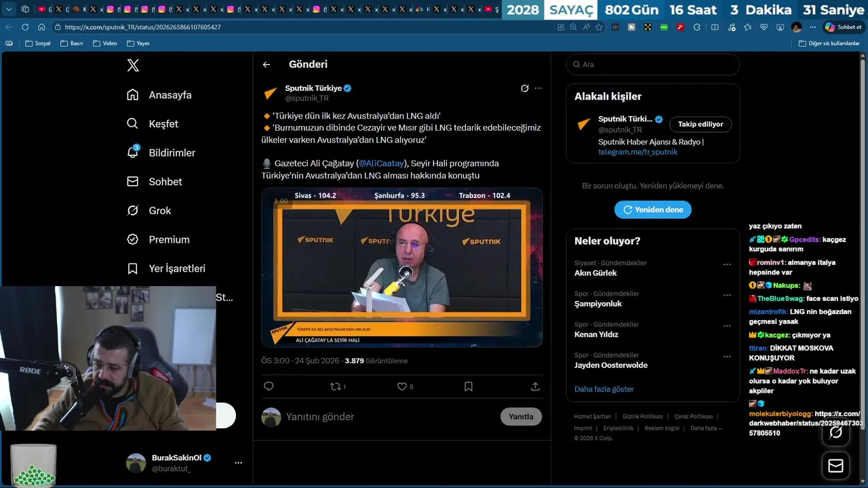This screenshot has height=488, width=868.
Task: Open Premium page in sidebar
Action: (158, 239)
